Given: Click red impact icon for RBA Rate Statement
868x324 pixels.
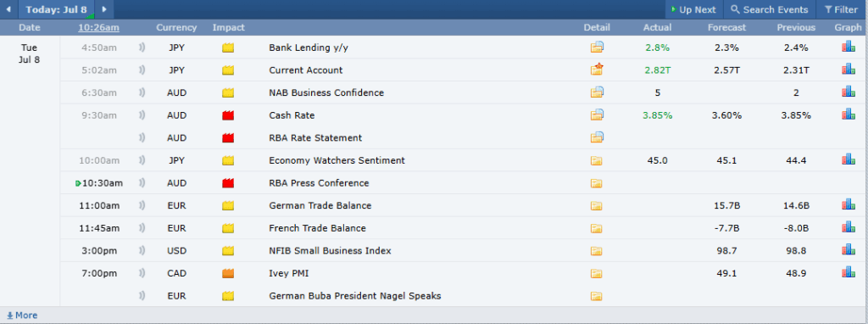Looking at the screenshot, I should pos(228,138).
